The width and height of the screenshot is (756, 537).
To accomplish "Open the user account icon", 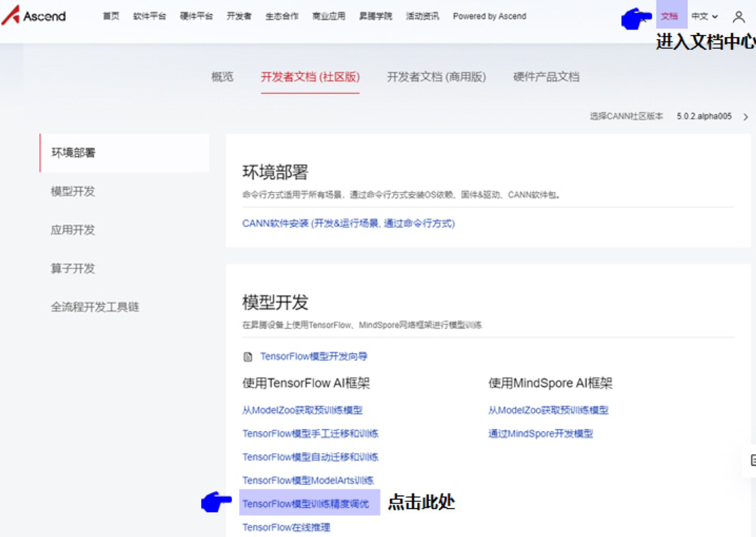I will (x=738, y=16).
